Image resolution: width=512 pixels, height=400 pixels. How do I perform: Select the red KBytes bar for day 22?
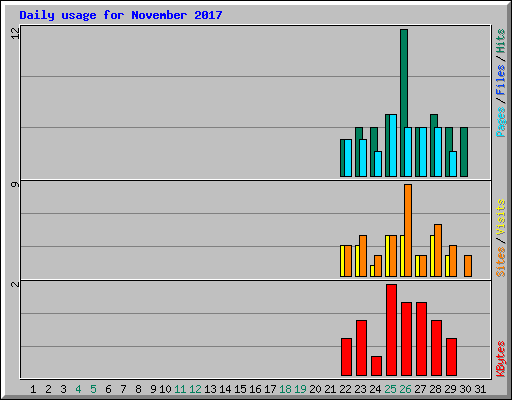[346, 357]
